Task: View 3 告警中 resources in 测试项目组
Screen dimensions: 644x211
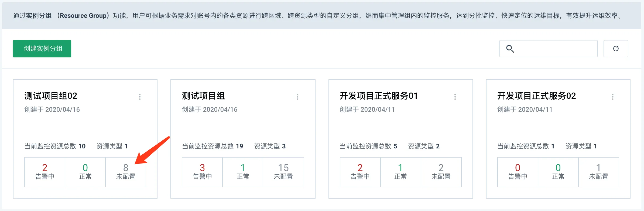Action: [x=202, y=172]
